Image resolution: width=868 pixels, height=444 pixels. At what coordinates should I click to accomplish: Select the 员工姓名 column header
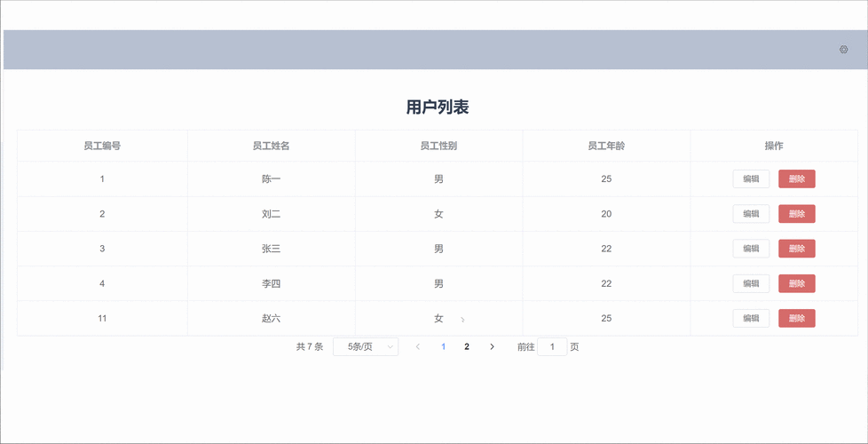(271, 146)
